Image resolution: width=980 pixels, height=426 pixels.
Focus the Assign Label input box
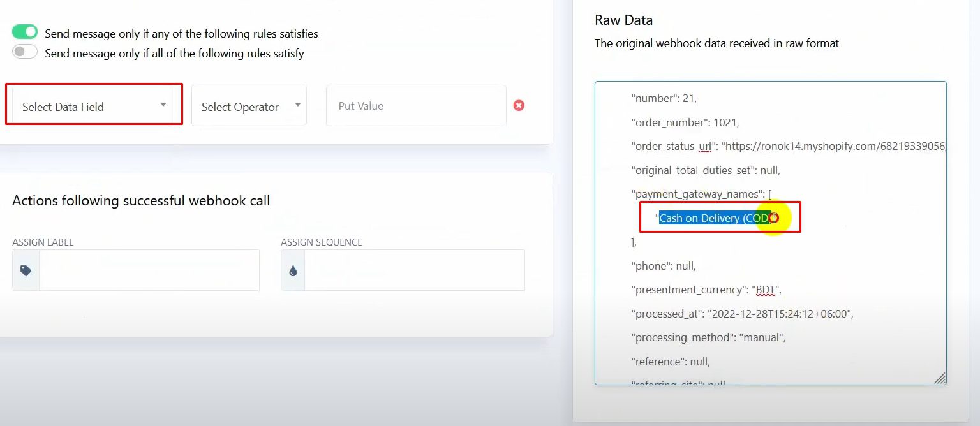pos(149,270)
